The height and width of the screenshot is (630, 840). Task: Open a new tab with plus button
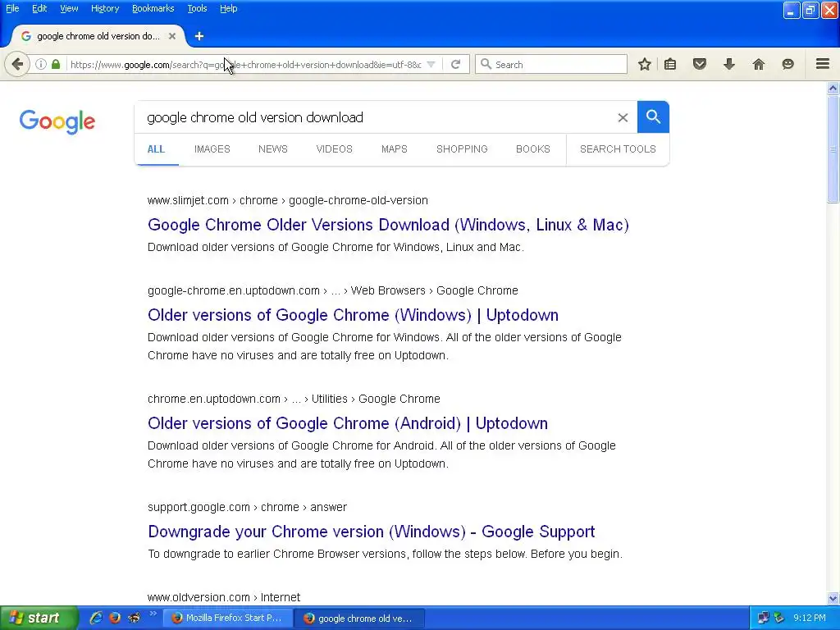tap(199, 36)
